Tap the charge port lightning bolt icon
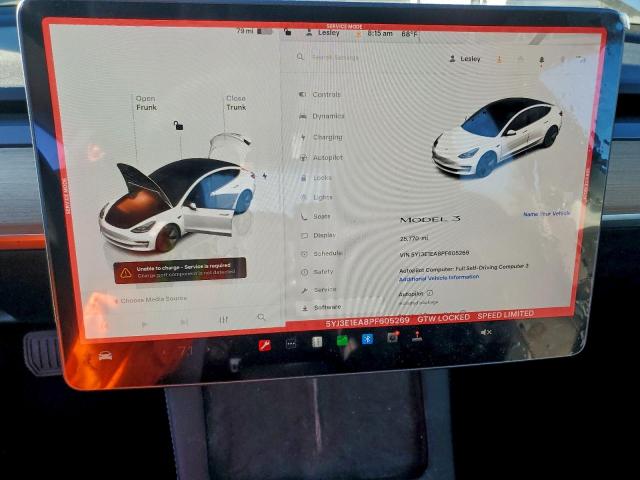The width and height of the screenshot is (640, 480). pyautogui.click(x=264, y=176)
